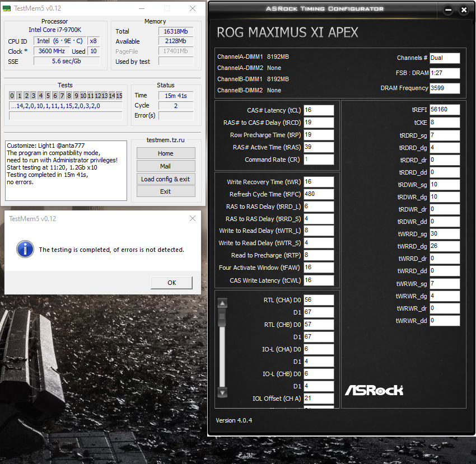Click the tWRWR_dd value field

[x=445, y=321]
